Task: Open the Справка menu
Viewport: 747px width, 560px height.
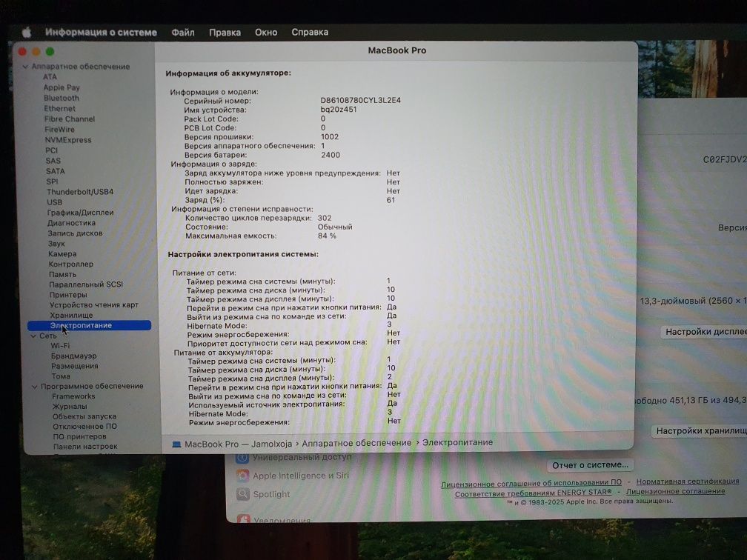Action: click(310, 32)
